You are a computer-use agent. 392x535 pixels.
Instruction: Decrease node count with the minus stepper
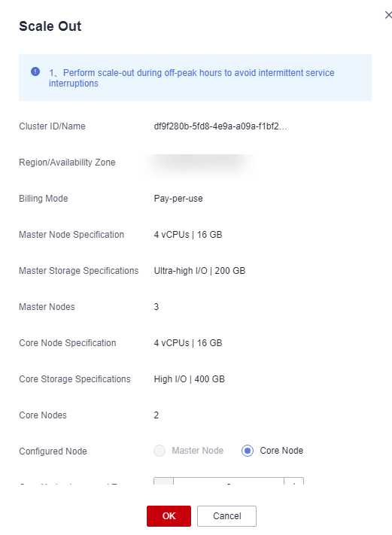164,481
